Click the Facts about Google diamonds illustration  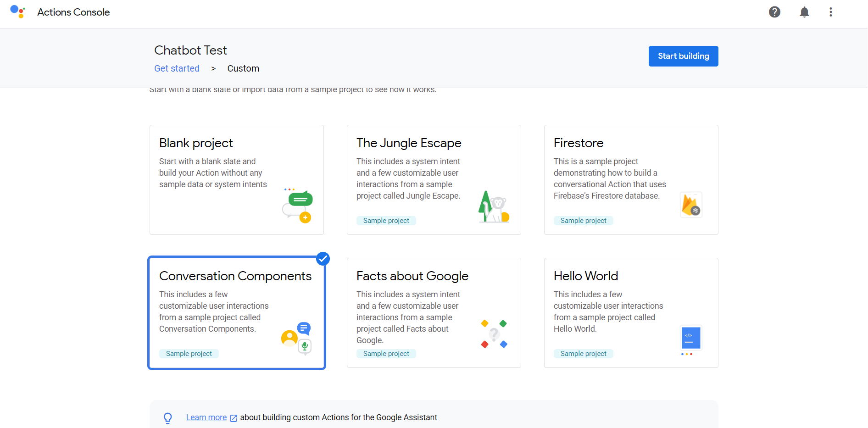tap(494, 334)
